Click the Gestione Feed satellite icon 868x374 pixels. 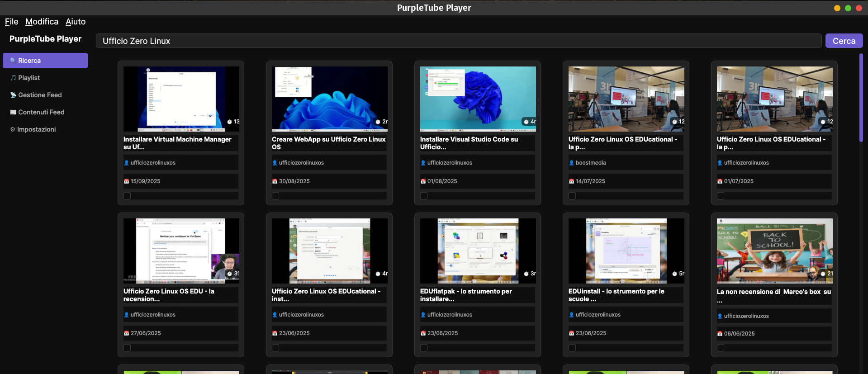tap(13, 95)
